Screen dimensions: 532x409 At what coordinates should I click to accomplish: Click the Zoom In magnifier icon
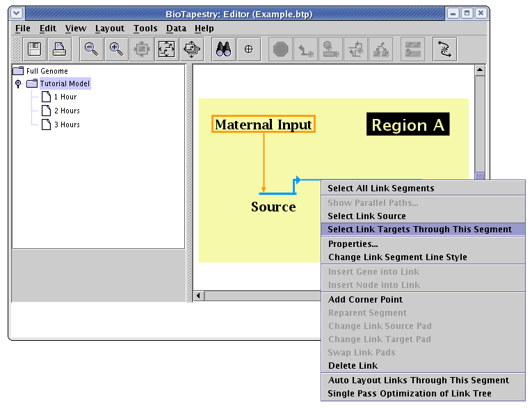[116, 49]
